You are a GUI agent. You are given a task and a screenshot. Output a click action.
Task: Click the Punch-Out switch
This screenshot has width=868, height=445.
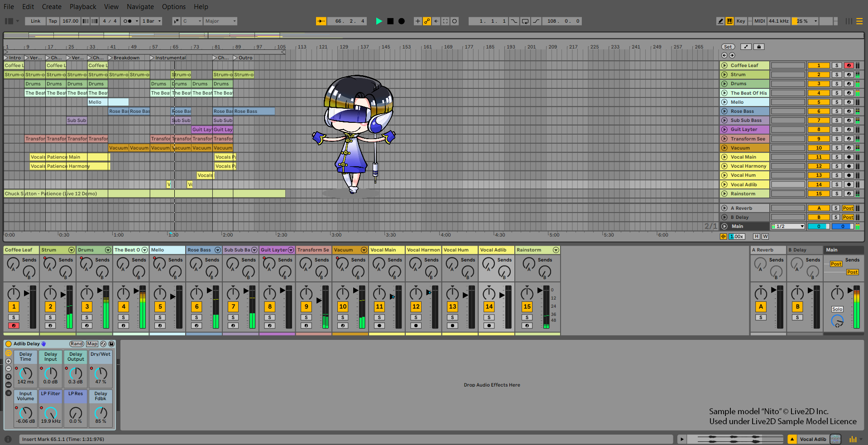(x=536, y=21)
